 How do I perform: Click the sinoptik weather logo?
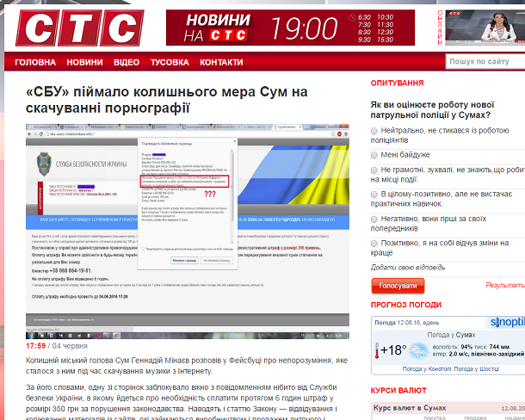point(507,323)
